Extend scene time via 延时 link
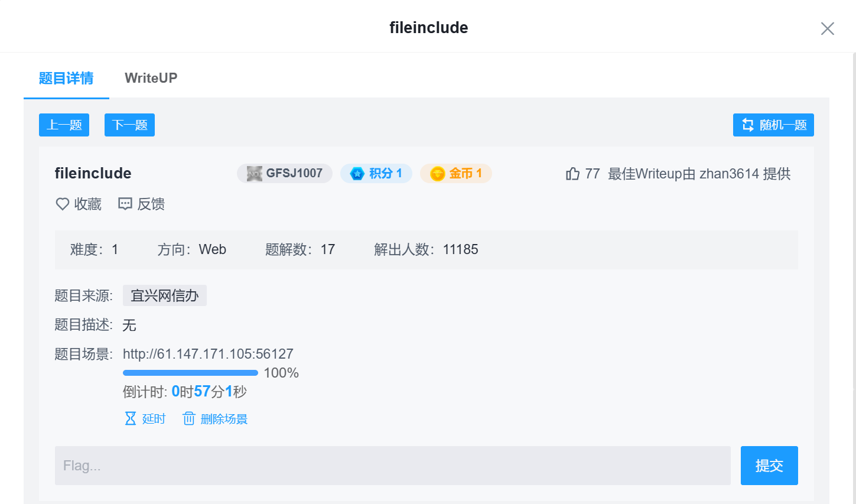Screen dimensions: 856x504 pyautogui.click(x=154, y=418)
